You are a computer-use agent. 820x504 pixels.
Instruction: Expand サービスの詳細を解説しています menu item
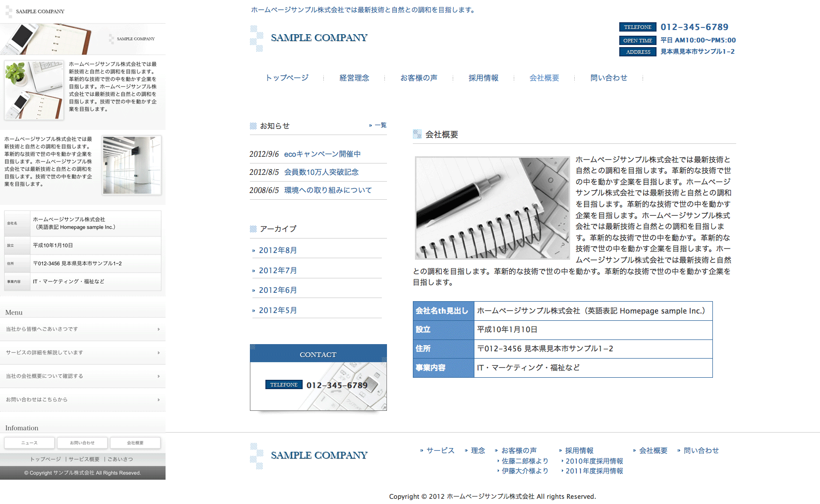coord(83,353)
